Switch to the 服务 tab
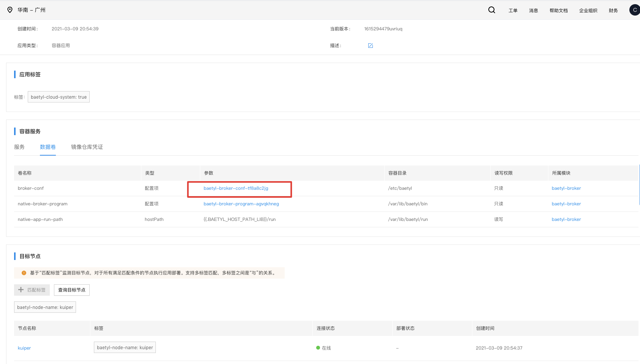 coord(19,147)
